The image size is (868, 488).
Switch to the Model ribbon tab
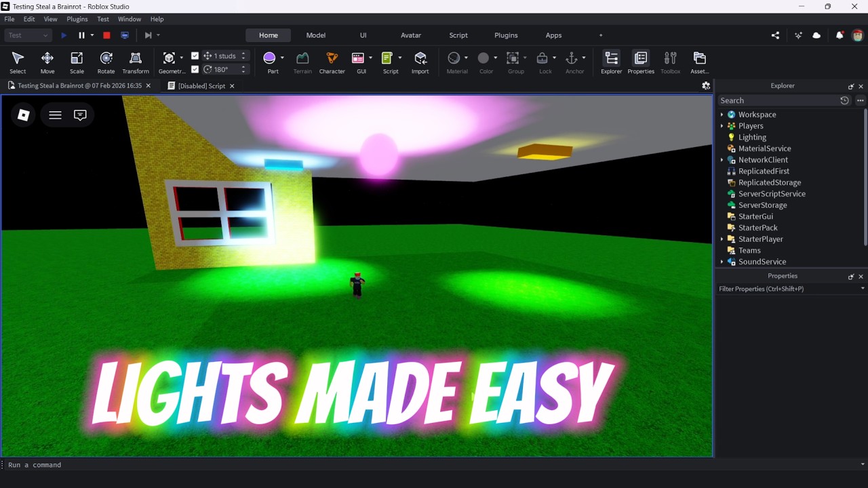tap(316, 35)
